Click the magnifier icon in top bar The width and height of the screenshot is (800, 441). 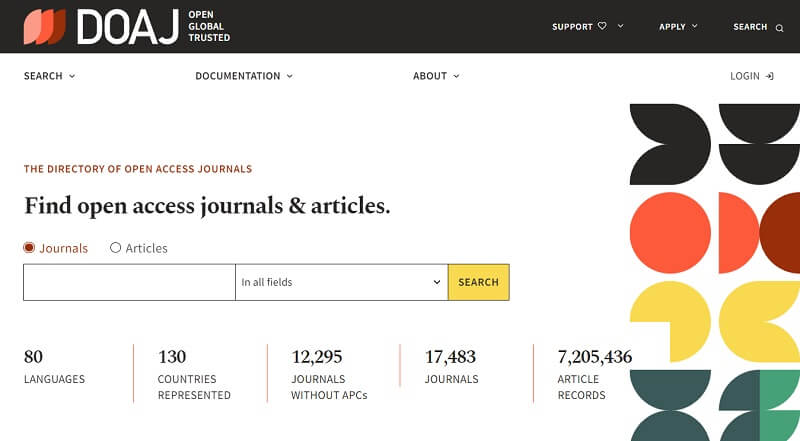pyautogui.click(x=779, y=28)
